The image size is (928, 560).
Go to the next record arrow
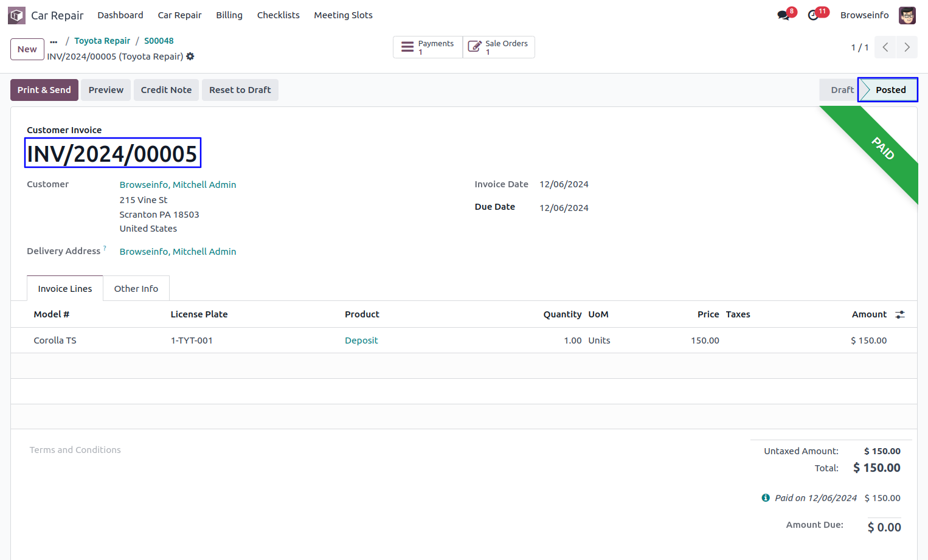(x=907, y=47)
